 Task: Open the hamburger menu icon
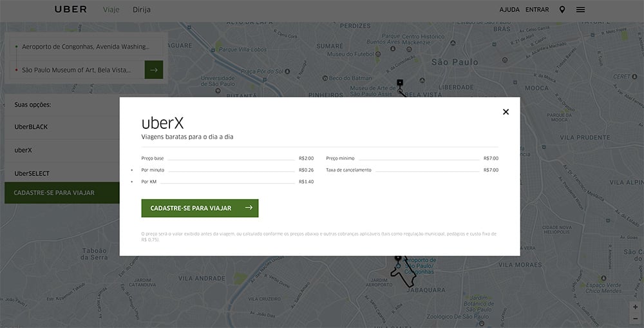point(580,10)
